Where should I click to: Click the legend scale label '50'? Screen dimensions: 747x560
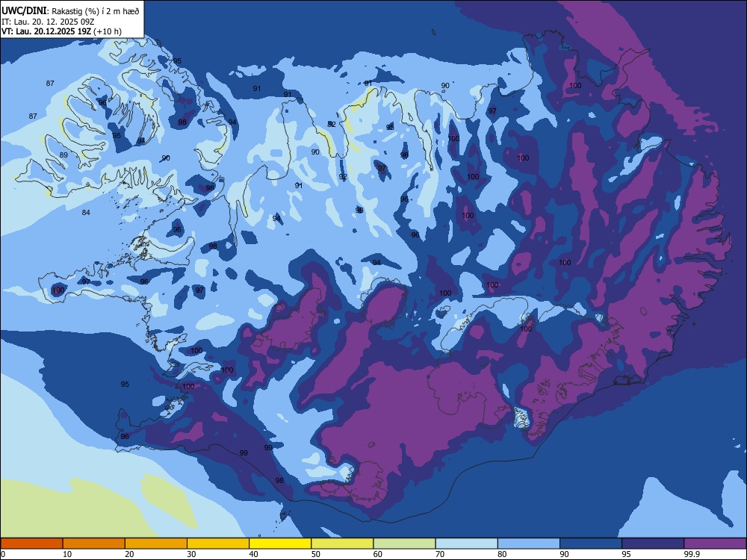[x=316, y=554]
